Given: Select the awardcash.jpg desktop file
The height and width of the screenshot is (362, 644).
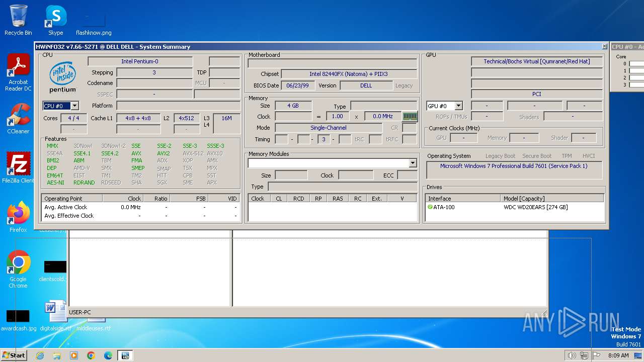Looking at the screenshot, I should (18, 320).
